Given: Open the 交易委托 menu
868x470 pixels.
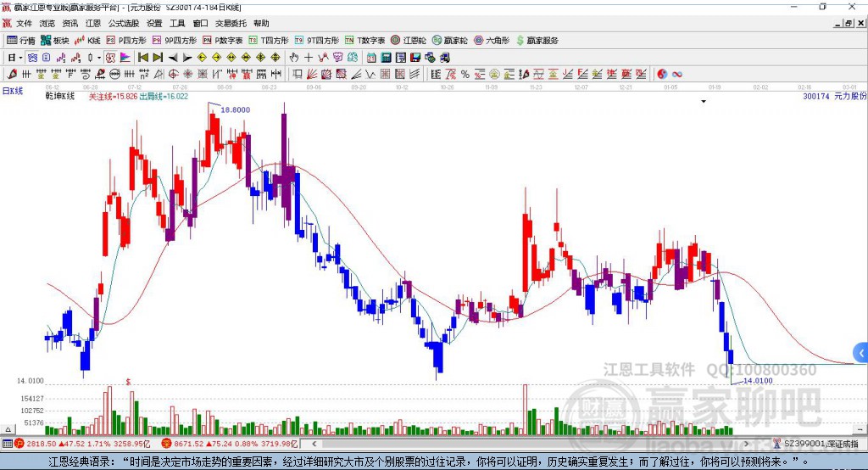Looking at the screenshot, I should (x=231, y=23).
